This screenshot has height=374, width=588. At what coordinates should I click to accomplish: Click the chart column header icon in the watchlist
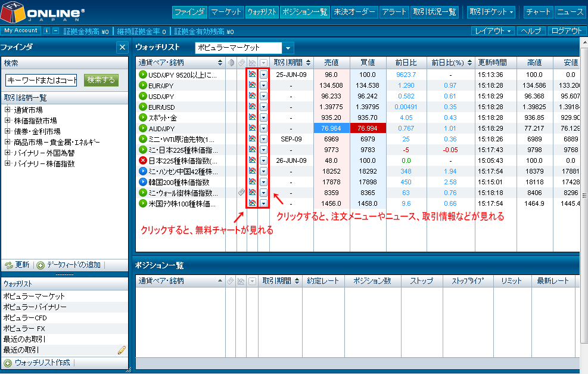253,63
